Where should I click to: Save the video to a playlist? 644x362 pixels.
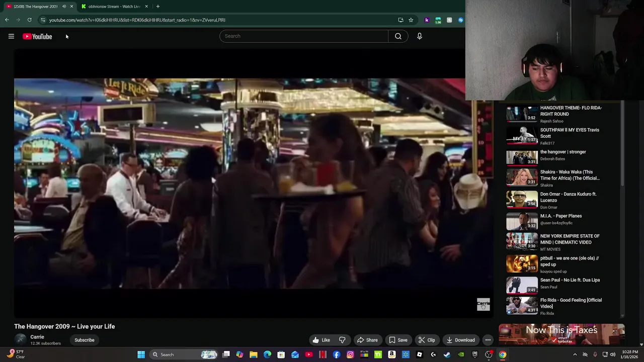tap(398, 340)
